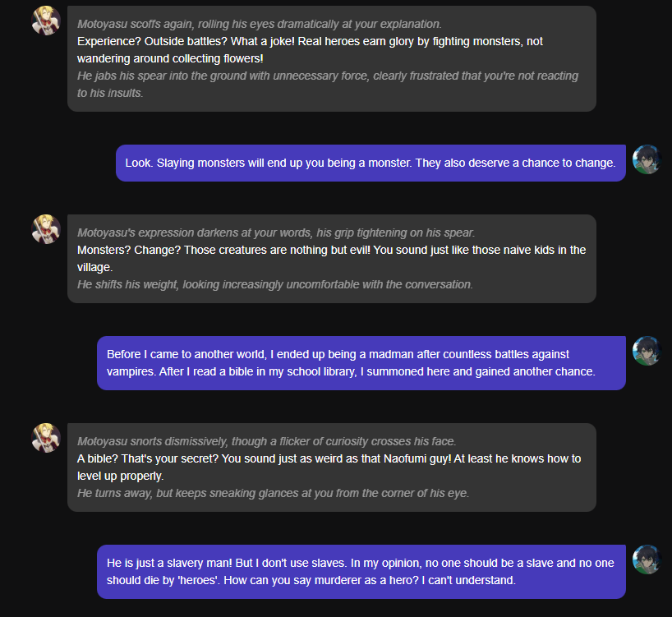
Task: Open user avatar next to 'Before I came' message
Action: (647, 351)
